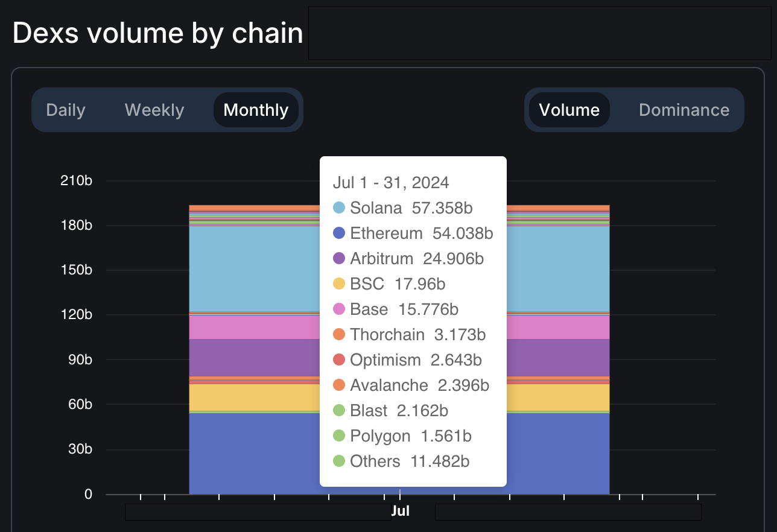The image size is (777, 532).
Task: Select the Weekly interval tab
Action: pos(154,110)
